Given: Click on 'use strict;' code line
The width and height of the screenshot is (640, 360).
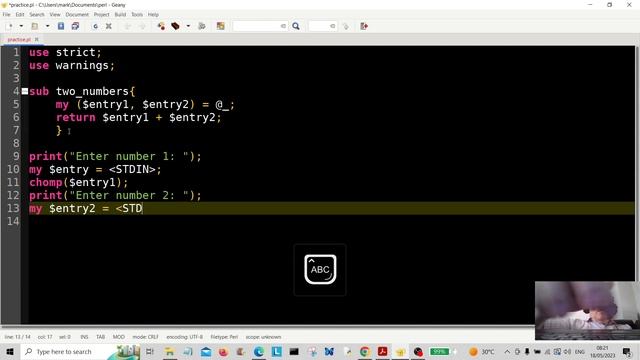Looking at the screenshot, I should (x=65, y=52).
